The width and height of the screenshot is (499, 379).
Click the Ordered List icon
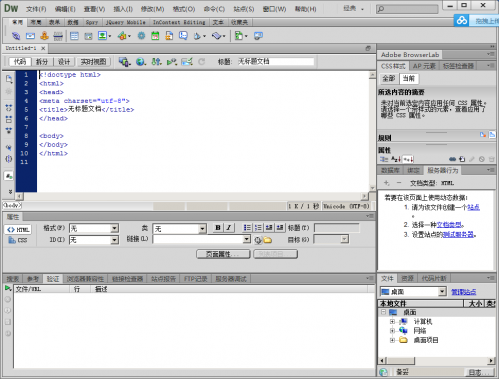pyautogui.click(x=258, y=228)
